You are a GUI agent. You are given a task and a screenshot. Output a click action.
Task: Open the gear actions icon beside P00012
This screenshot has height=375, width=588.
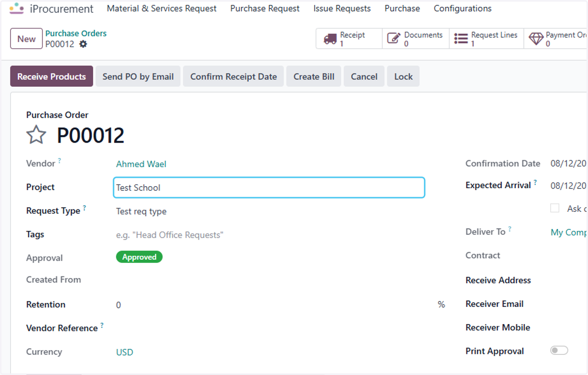pyautogui.click(x=83, y=44)
